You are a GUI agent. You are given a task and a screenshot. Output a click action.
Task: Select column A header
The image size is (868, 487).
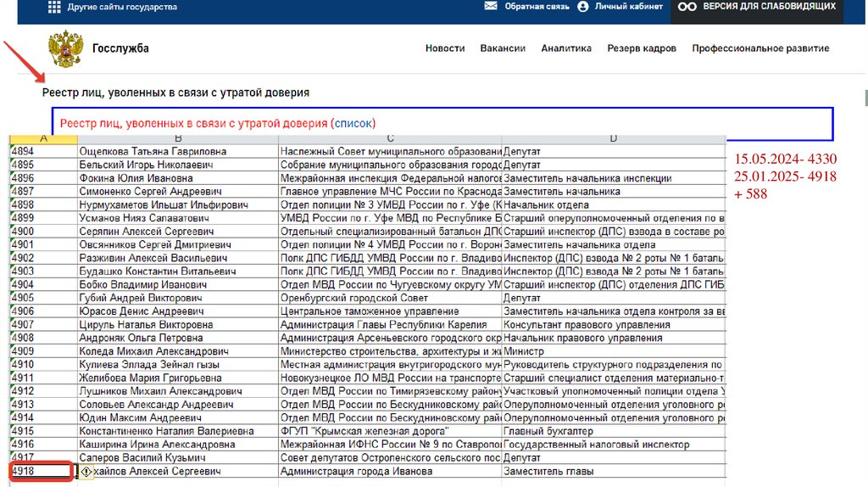tap(44, 139)
